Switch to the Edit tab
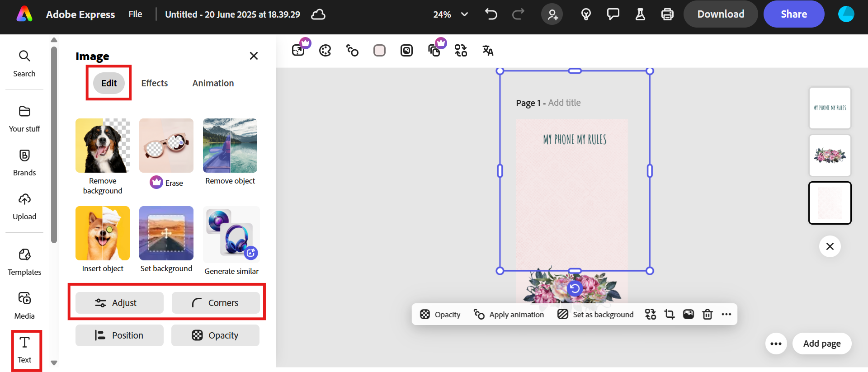Viewport: 868px width, 372px height. 109,83
